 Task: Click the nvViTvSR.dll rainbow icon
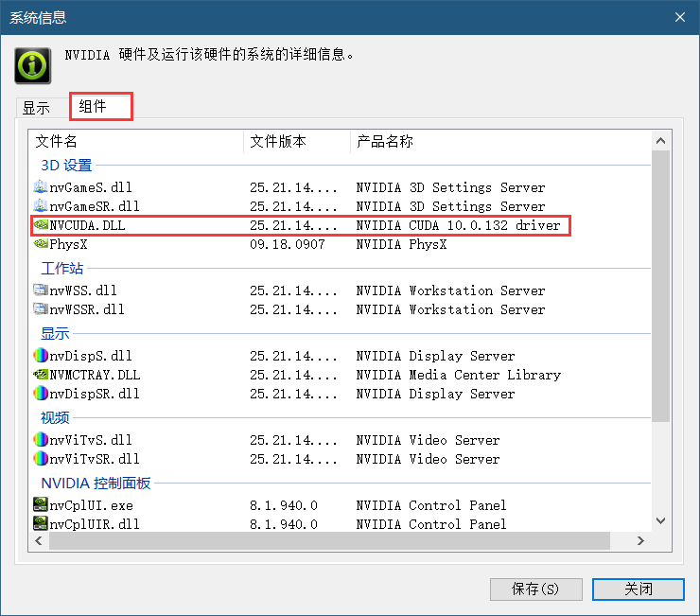(40, 458)
